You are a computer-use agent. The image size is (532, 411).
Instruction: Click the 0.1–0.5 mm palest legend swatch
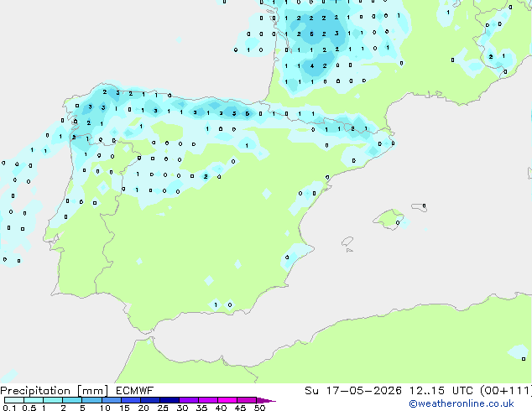coord(14,400)
